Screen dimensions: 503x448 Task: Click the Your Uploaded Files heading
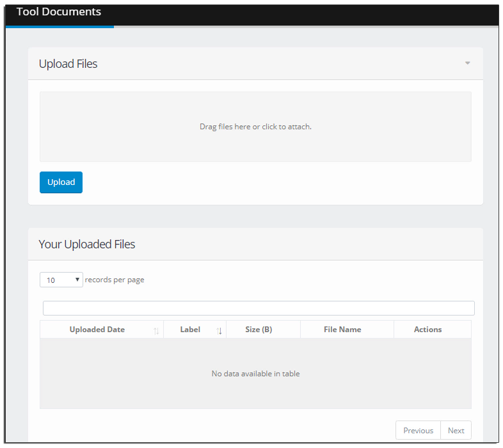click(x=87, y=244)
